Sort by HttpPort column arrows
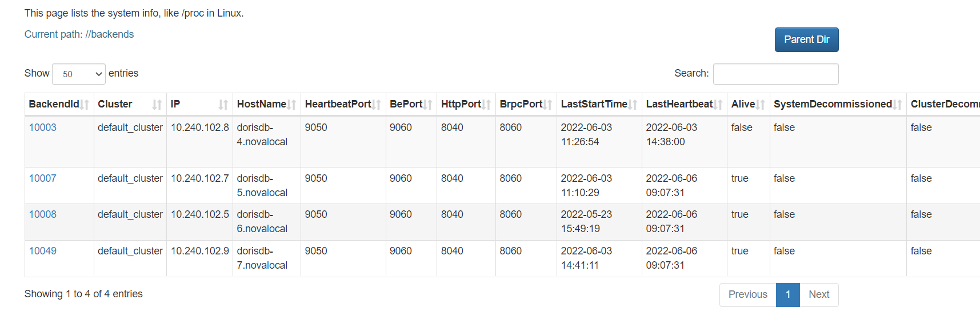The height and width of the screenshot is (311, 980). 487,105
